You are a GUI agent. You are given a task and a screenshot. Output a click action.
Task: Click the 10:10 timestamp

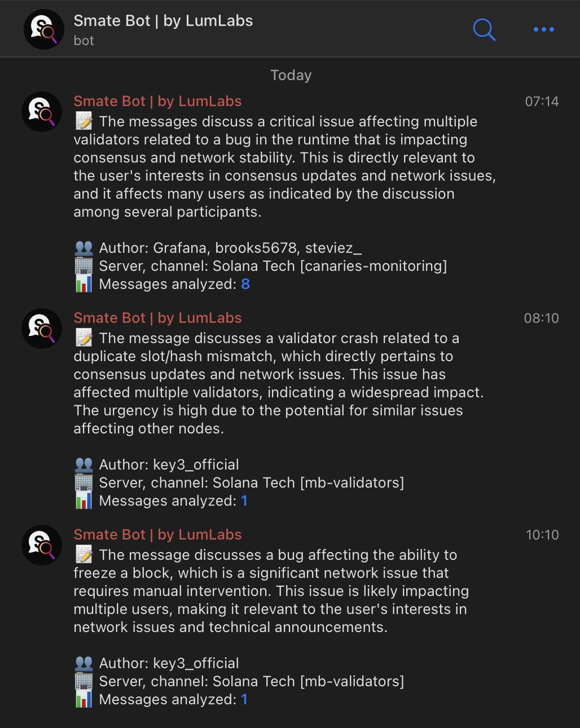click(x=542, y=535)
